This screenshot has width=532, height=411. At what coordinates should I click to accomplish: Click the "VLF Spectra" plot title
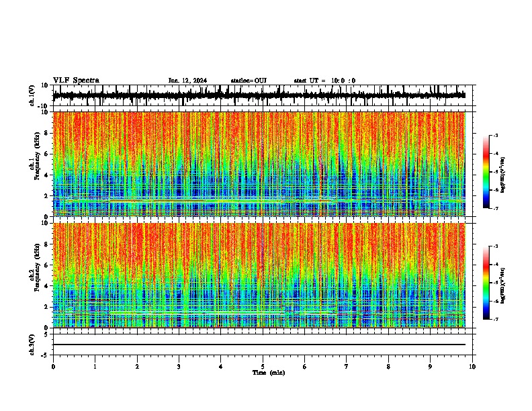click(x=76, y=81)
